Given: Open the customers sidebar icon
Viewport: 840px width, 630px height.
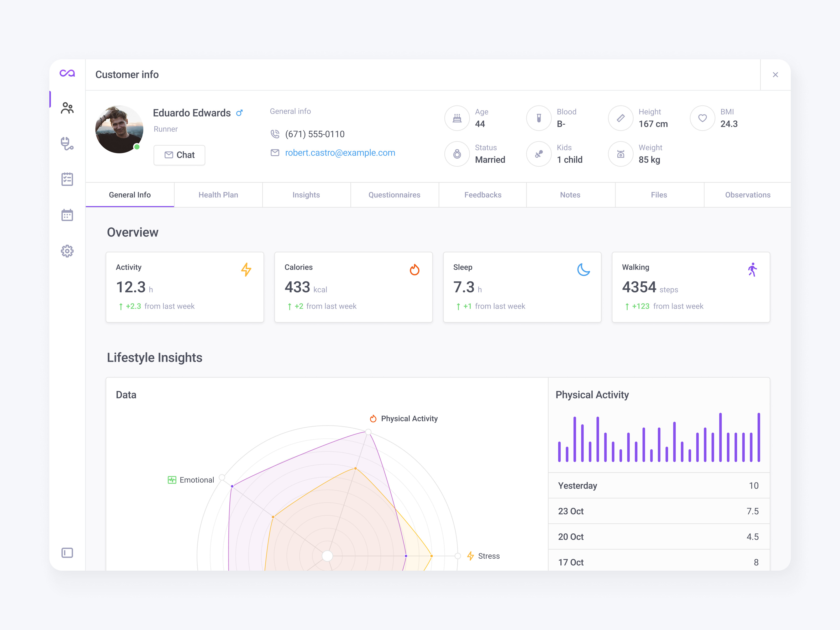Looking at the screenshot, I should point(67,108).
